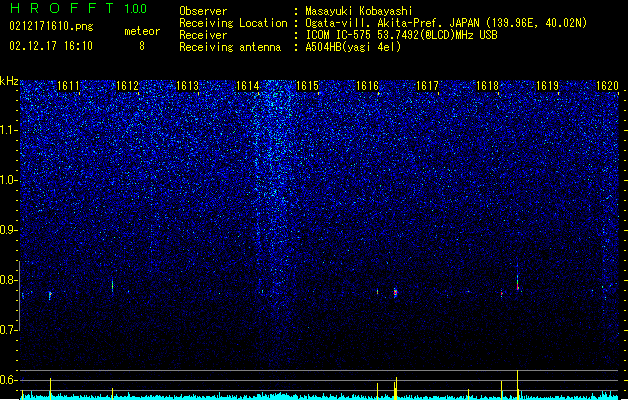629x400 pixels.
Task: Click the 0.8 kHz frequency axis label
Action: pyautogui.click(x=9, y=280)
